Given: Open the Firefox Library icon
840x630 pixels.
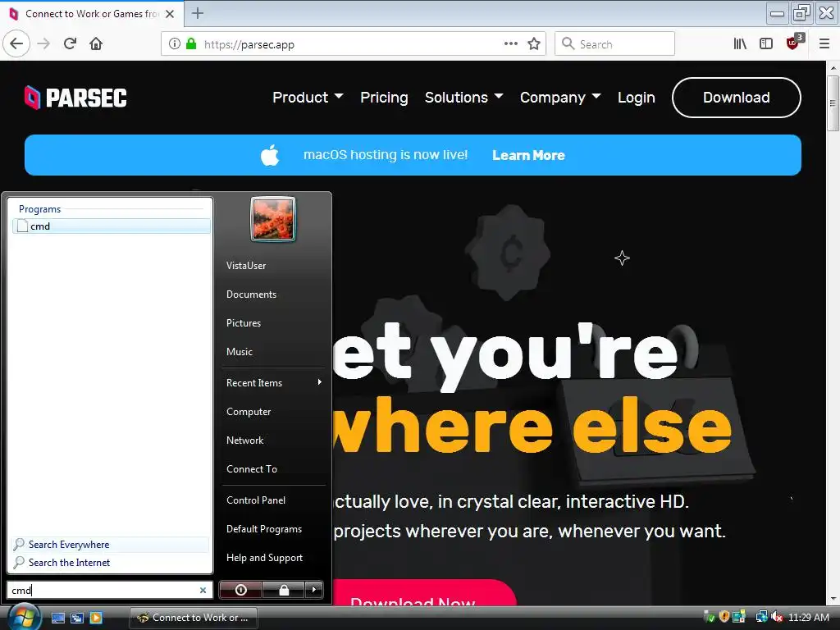Looking at the screenshot, I should (740, 43).
